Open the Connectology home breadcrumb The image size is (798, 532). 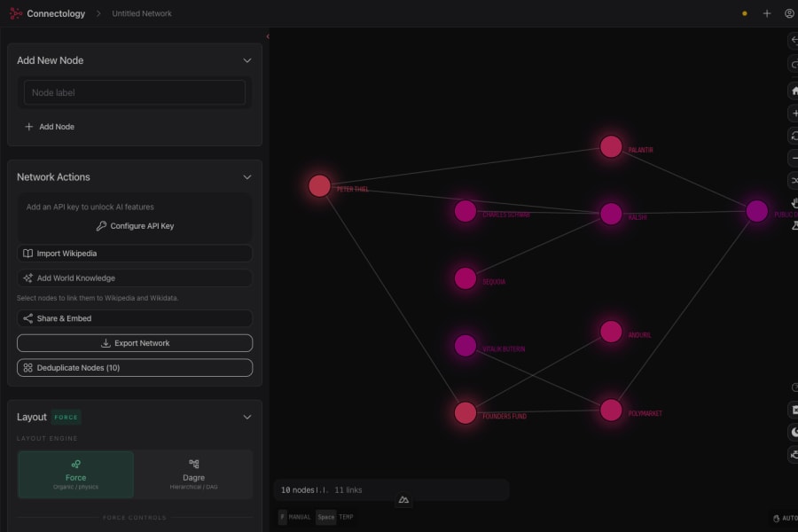coord(56,14)
